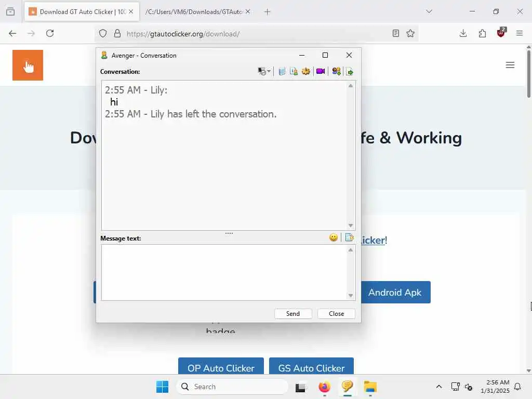
Task: Click the GS Auto Clicker button
Action: click(312, 366)
